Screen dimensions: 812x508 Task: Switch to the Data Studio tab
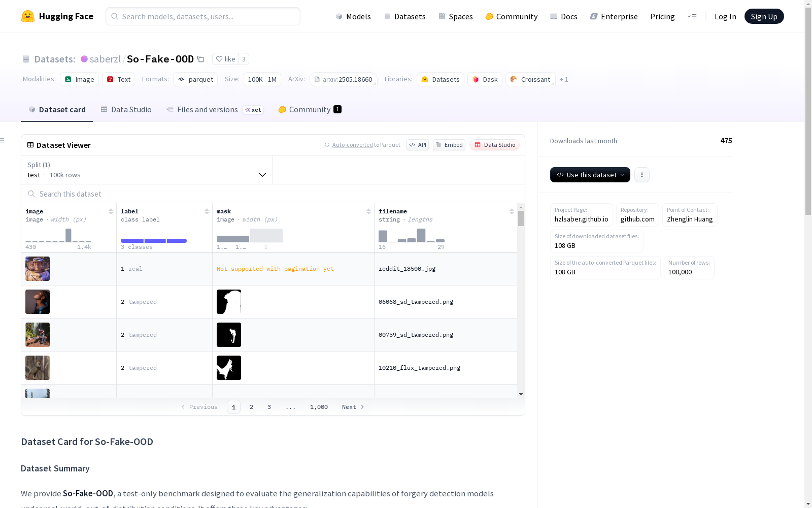(x=126, y=109)
